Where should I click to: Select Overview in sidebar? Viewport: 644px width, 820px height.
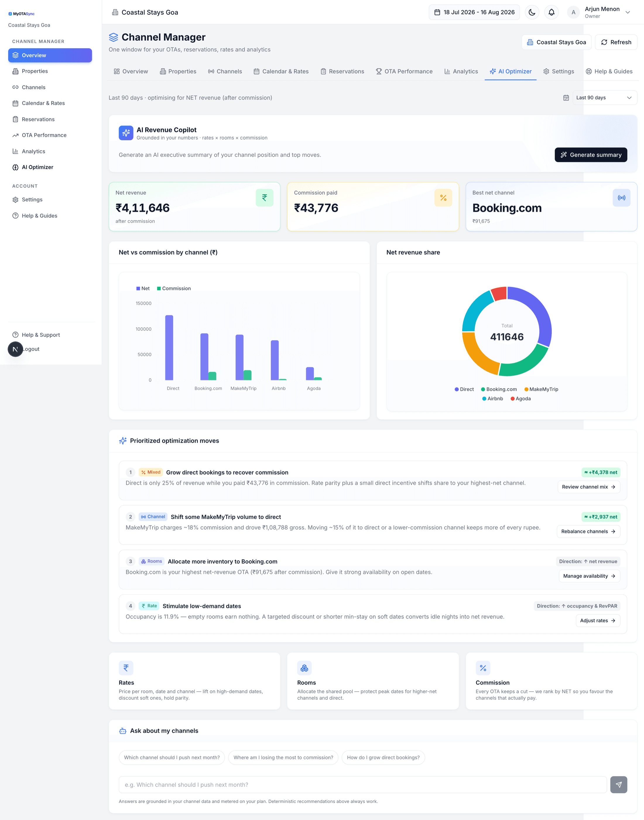50,55
